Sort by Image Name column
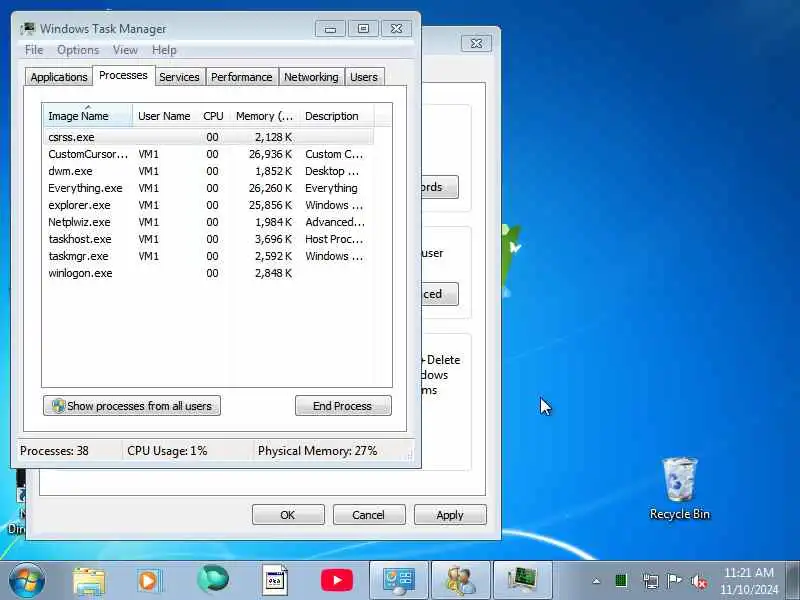Viewport: 800px width, 600px height. pyautogui.click(x=88, y=116)
